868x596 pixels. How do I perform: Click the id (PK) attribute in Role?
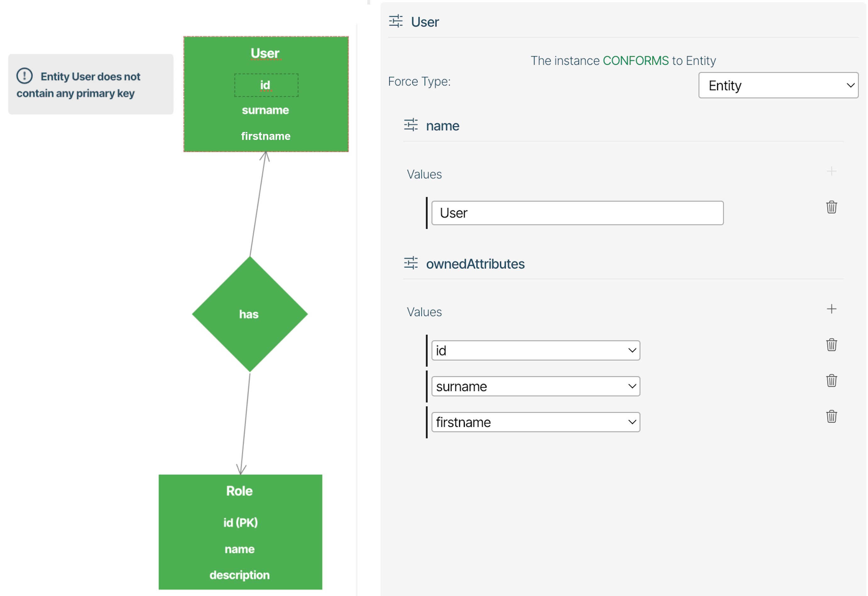pyautogui.click(x=241, y=523)
